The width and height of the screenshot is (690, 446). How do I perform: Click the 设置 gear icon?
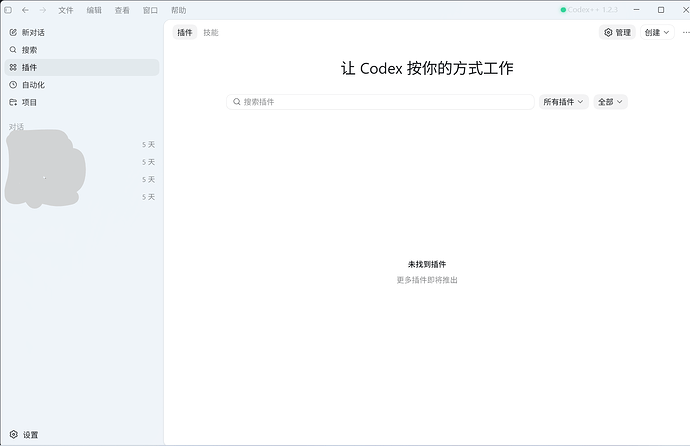click(x=14, y=435)
